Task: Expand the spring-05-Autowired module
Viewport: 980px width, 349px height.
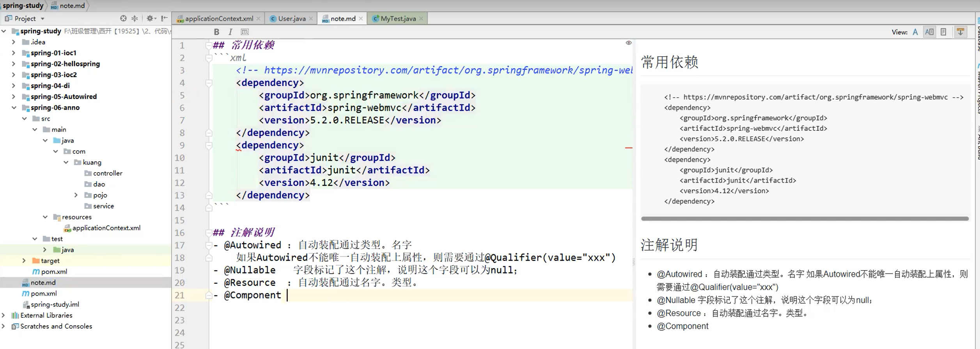Action: click(x=14, y=96)
